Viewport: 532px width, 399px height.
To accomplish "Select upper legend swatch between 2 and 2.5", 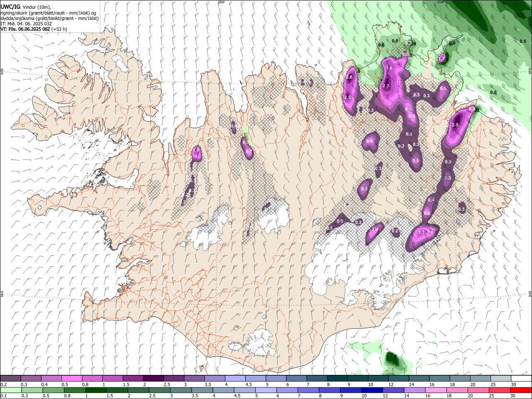I will (153, 378).
